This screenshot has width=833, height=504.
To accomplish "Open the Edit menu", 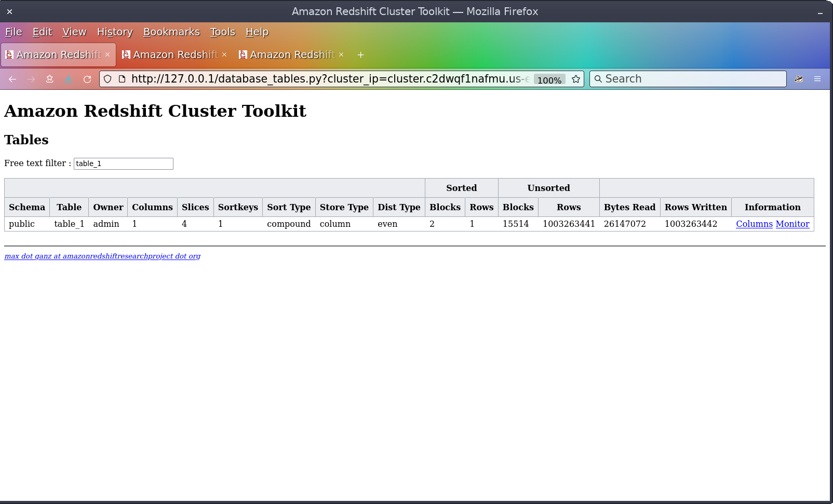I will click(42, 32).
